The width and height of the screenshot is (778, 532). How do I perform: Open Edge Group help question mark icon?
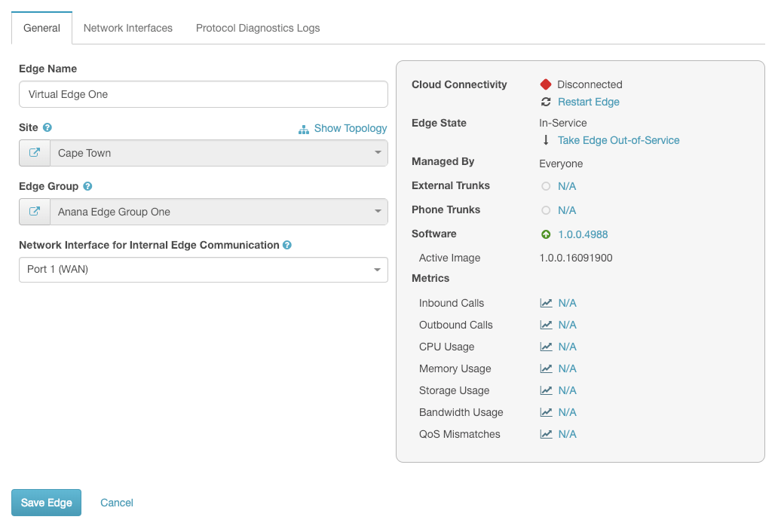tap(87, 186)
